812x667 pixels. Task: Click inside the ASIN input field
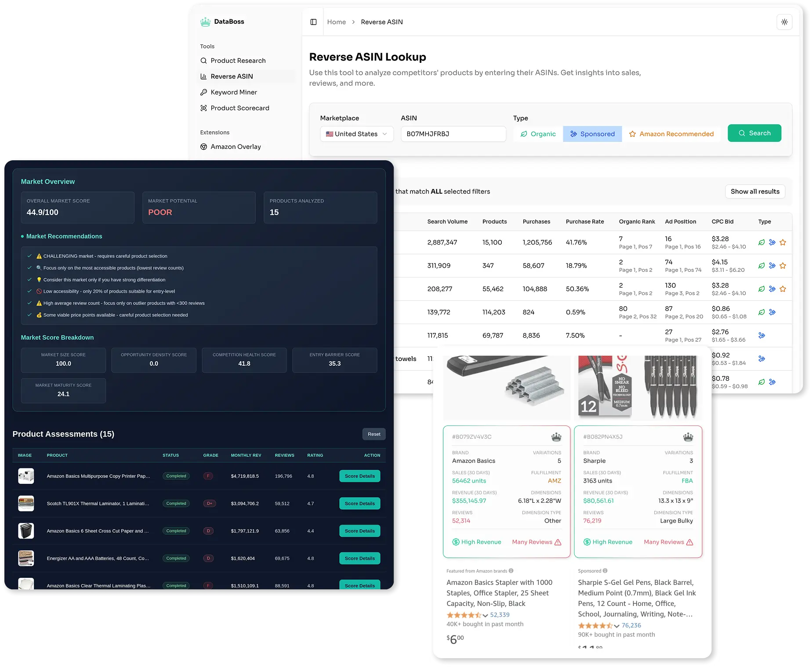click(x=453, y=133)
